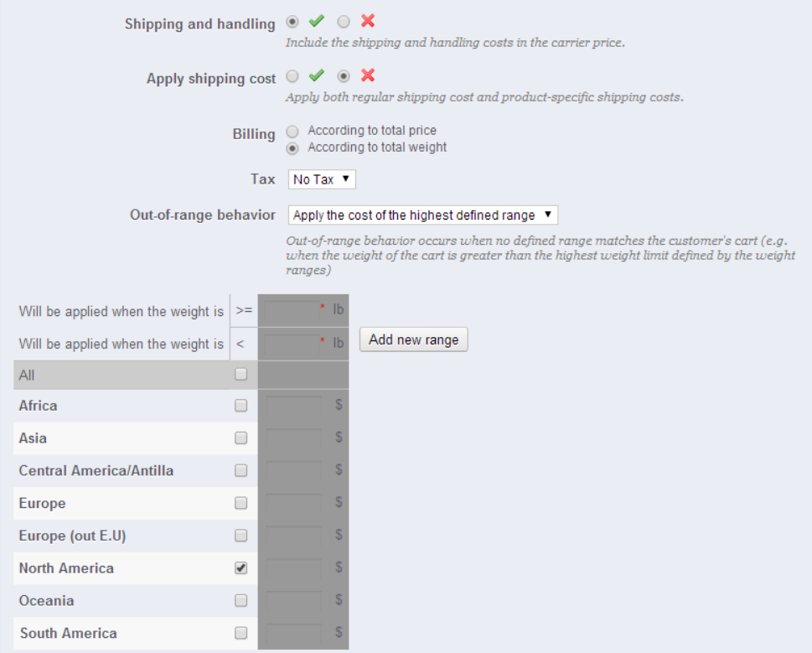Click the Asia price input field
This screenshot has width=812, height=653.
click(x=294, y=438)
